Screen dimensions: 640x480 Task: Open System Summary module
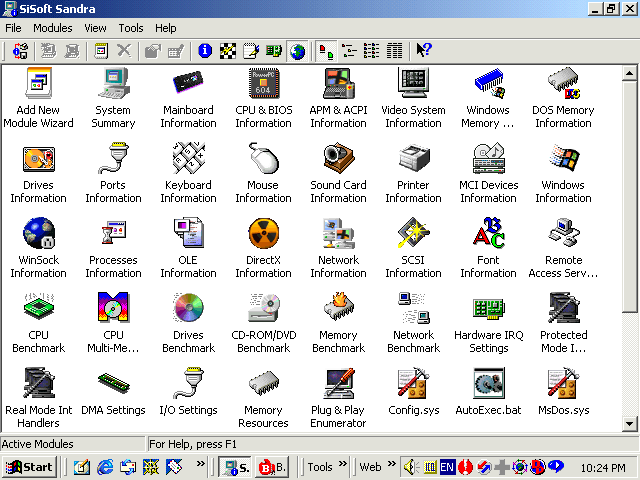(x=113, y=98)
